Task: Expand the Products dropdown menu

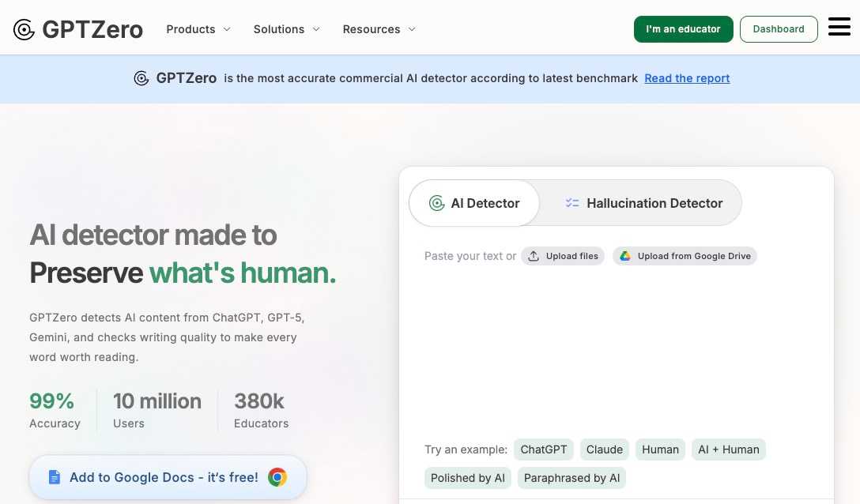Action: (198, 29)
